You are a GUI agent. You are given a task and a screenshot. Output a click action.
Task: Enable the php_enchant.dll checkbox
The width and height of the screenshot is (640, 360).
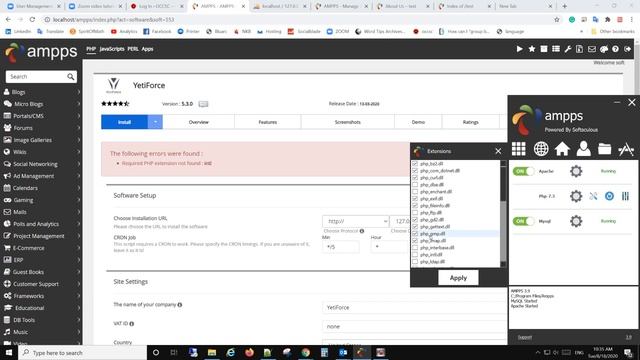[x=415, y=191]
